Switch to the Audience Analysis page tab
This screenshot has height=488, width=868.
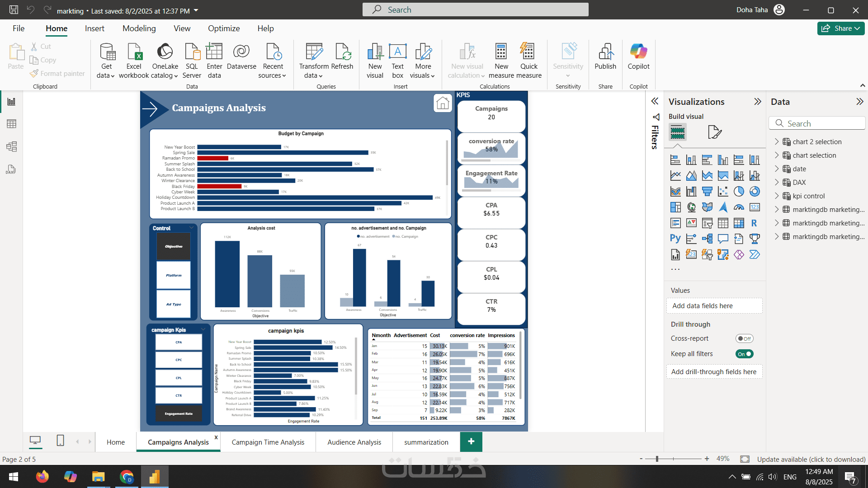click(354, 442)
